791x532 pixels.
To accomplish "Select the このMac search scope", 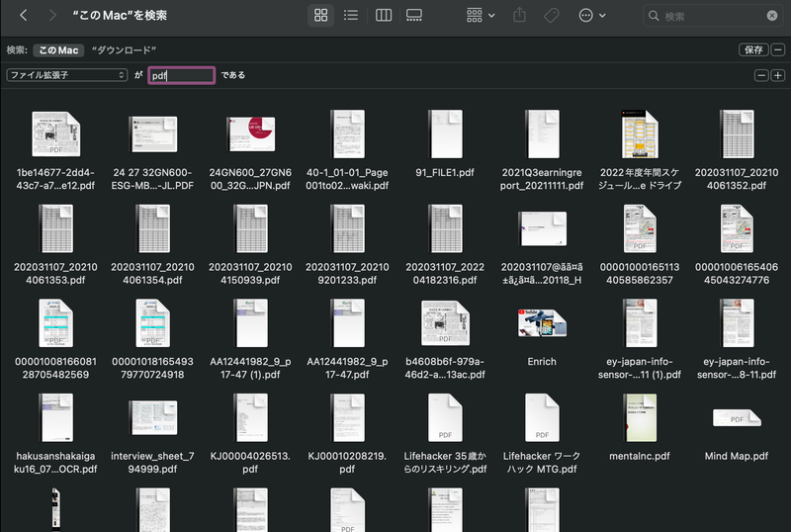I will pos(58,50).
